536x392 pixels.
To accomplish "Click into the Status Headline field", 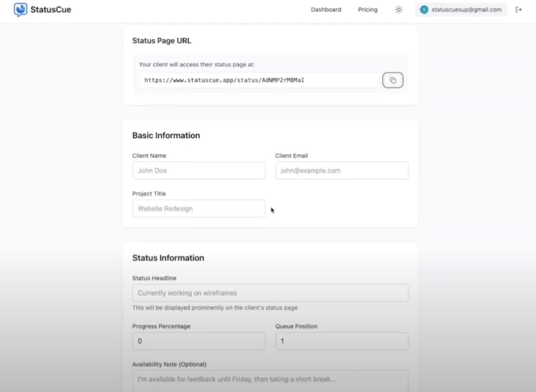I will (x=270, y=293).
